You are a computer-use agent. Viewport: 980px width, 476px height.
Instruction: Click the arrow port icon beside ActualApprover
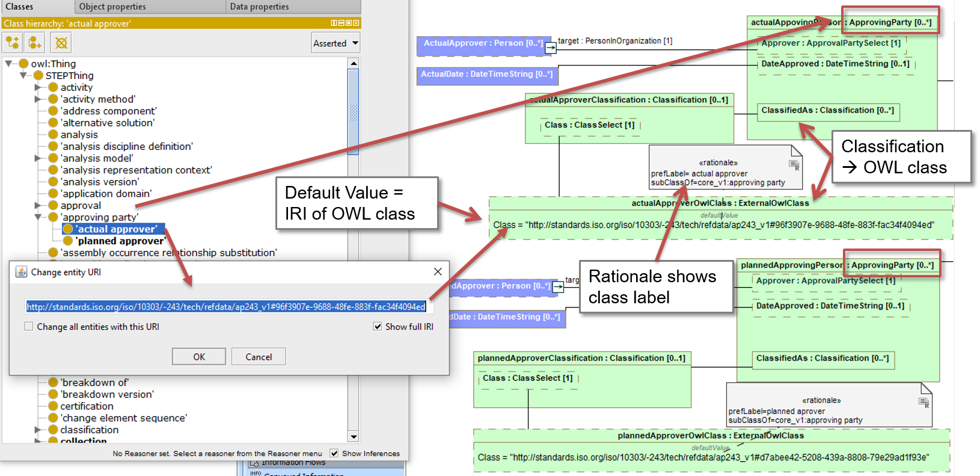(x=550, y=48)
